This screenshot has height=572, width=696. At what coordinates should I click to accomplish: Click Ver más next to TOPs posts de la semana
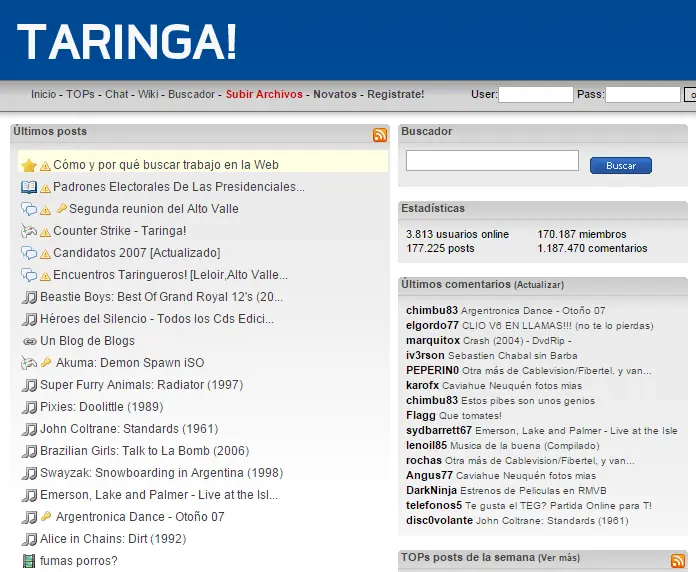tap(559, 558)
